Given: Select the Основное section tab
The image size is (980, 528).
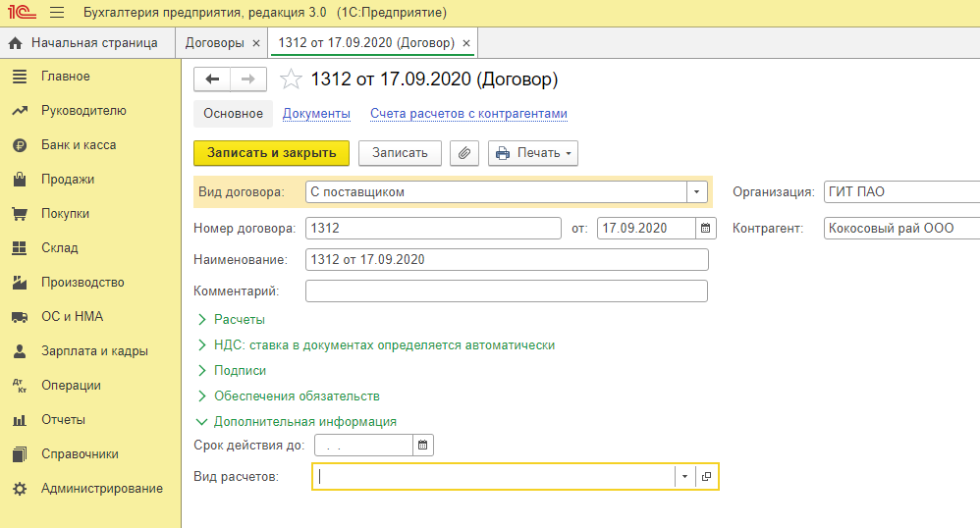Looking at the screenshot, I should click(233, 114).
